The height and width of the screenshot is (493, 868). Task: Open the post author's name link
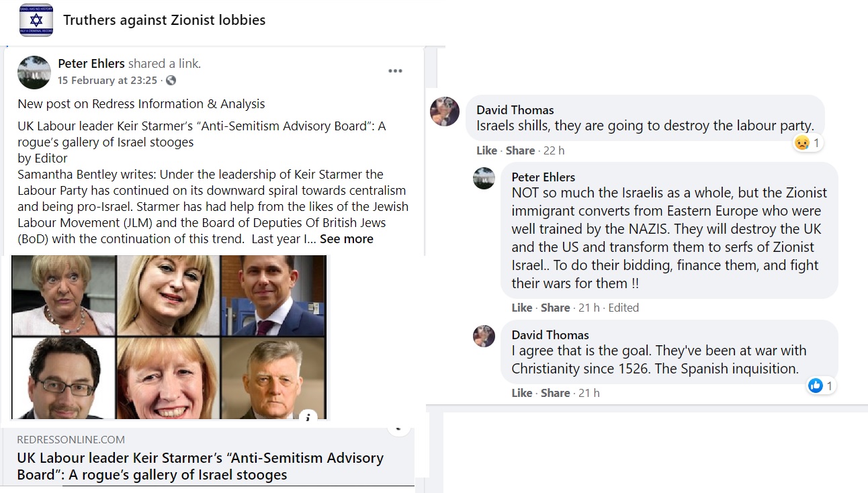91,64
